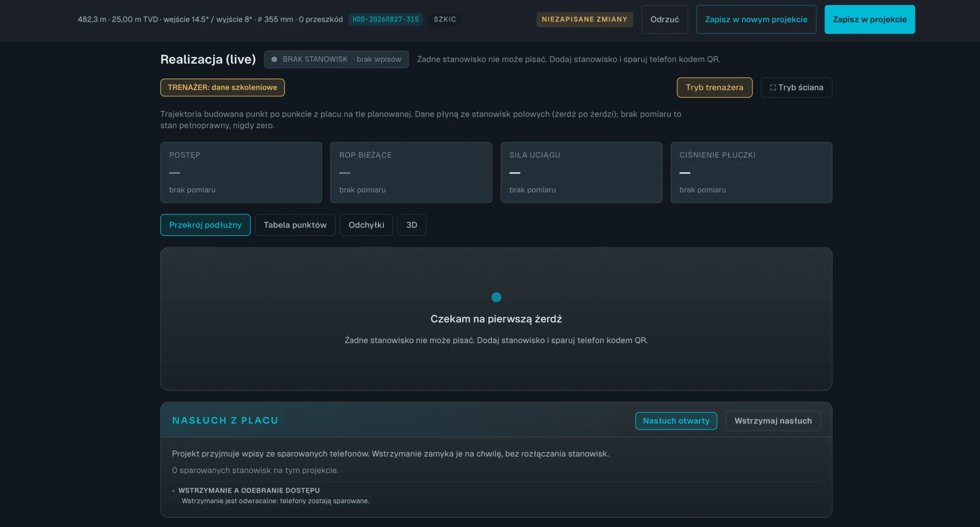980x527 pixels.
Task: Click the NIEZAPISANE ZMIANY badge
Action: pyautogui.click(x=584, y=20)
